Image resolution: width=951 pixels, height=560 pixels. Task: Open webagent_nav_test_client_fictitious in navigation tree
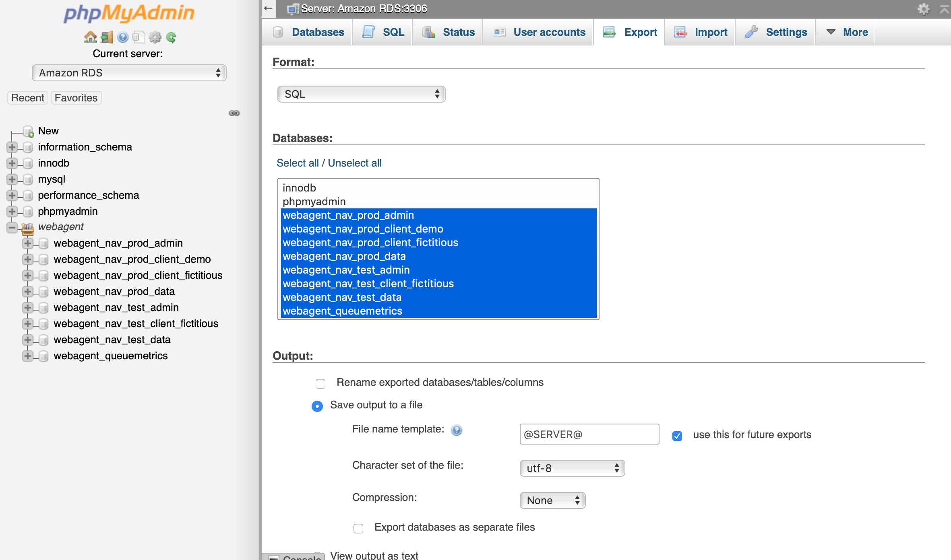tap(136, 324)
